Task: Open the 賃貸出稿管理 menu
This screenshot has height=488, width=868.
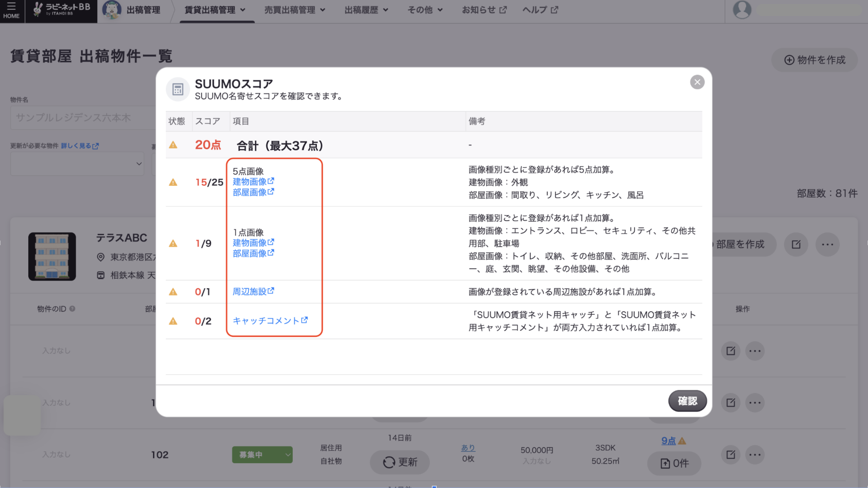Action: (215, 10)
